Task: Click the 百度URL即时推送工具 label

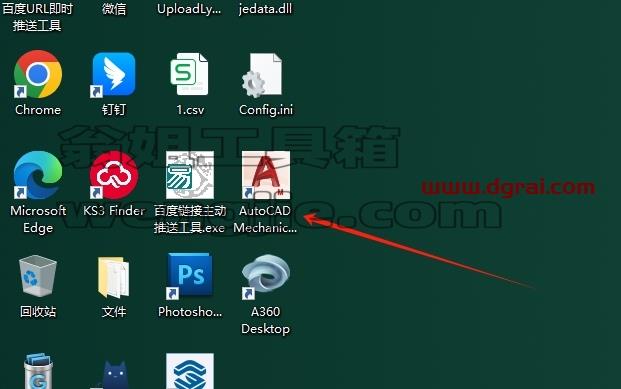Action: (37, 17)
